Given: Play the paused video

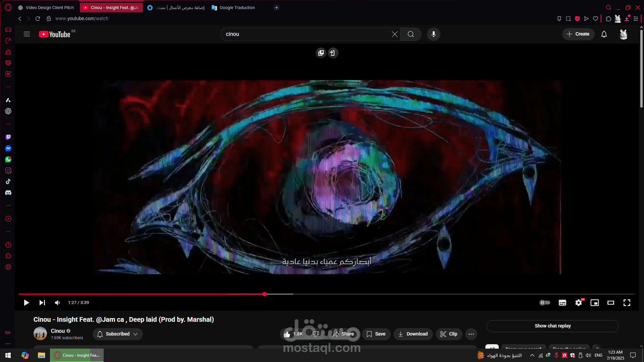Looking at the screenshot, I should click(26, 303).
